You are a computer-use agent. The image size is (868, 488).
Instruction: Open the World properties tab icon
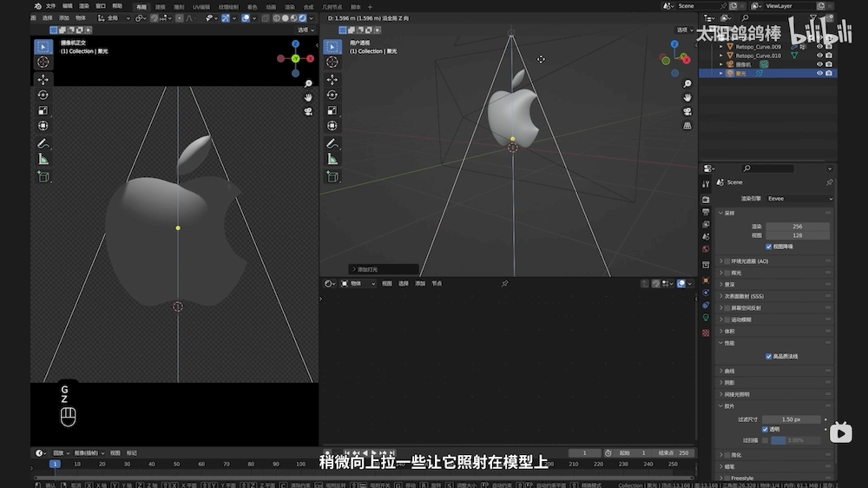706,249
